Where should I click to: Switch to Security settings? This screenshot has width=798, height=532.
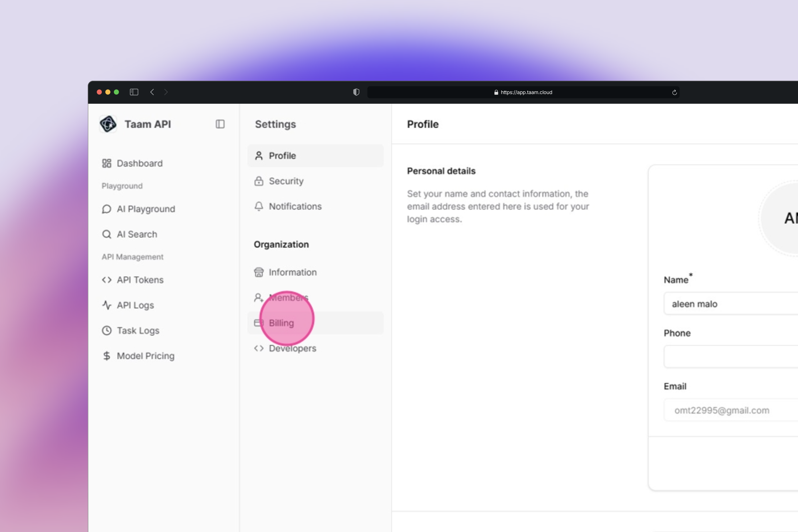[x=286, y=181]
